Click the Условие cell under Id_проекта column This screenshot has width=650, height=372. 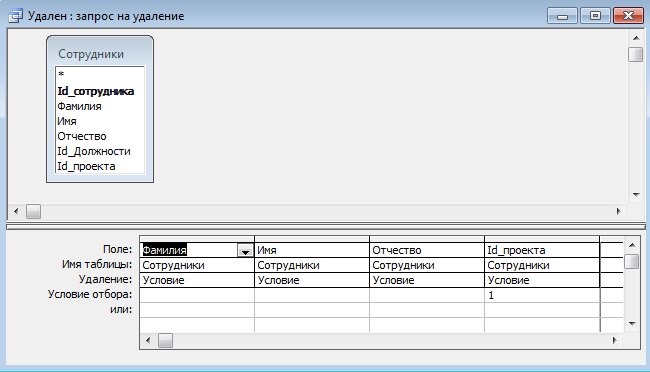[542, 280]
